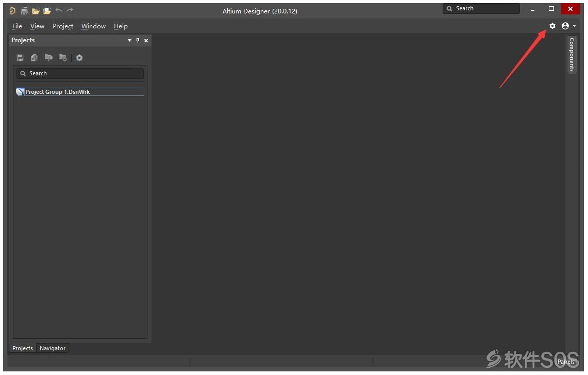This screenshot has width=588, height=375.
Task: Open the Components side panel tab
Action: click(572, 55)
